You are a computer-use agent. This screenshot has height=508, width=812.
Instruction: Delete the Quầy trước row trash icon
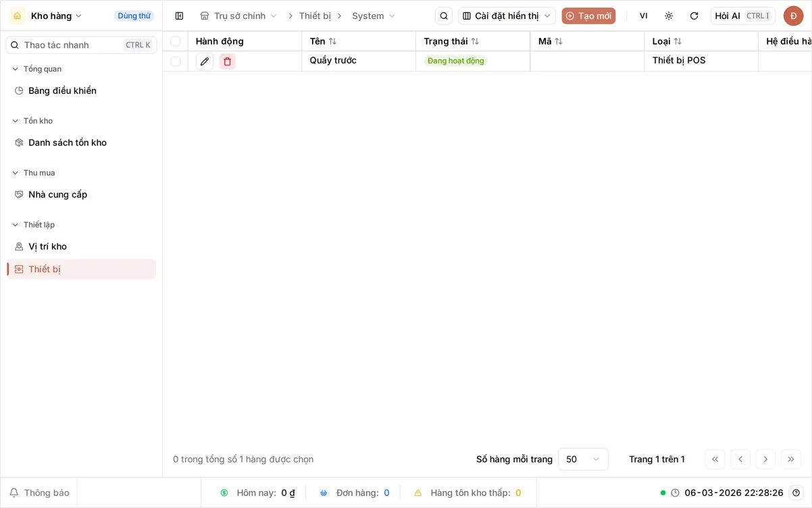(x=228, y=61)
